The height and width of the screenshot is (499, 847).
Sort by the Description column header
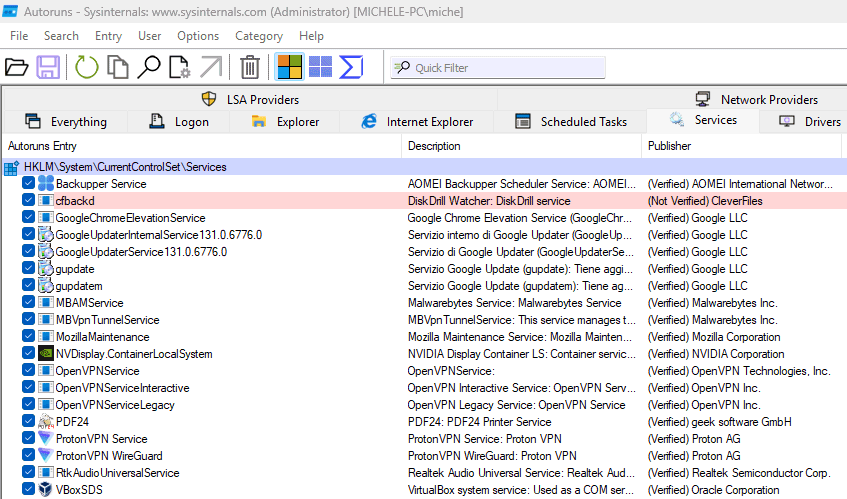click(x=521, y=146)
